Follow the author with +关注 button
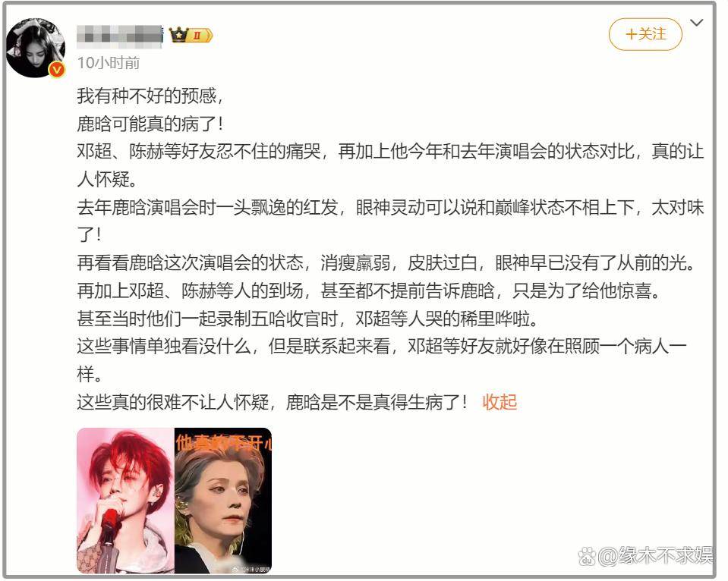The height and width of the screenshot is (581, 728). tap(645, 34)
